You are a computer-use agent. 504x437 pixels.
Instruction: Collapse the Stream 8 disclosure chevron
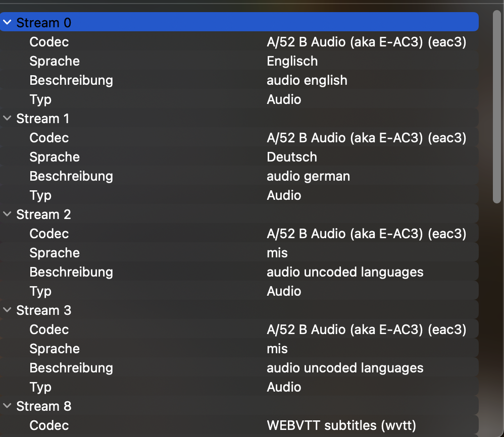[x=7, y=406]
